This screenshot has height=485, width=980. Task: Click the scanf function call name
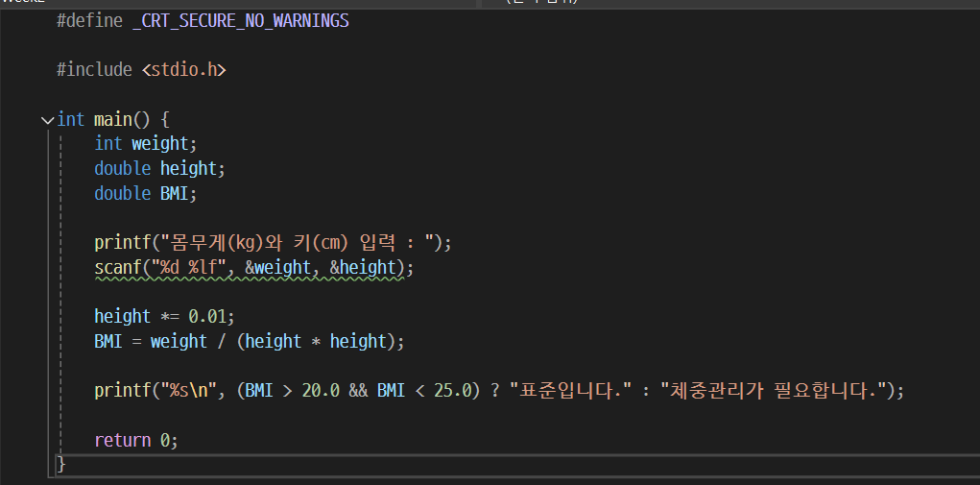[x=118, y=268]
